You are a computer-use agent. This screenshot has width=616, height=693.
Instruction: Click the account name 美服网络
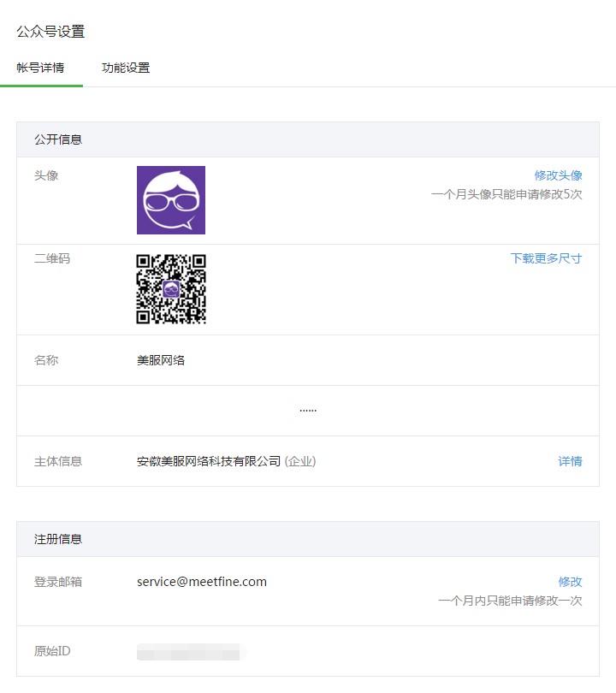tap(161, 360)
